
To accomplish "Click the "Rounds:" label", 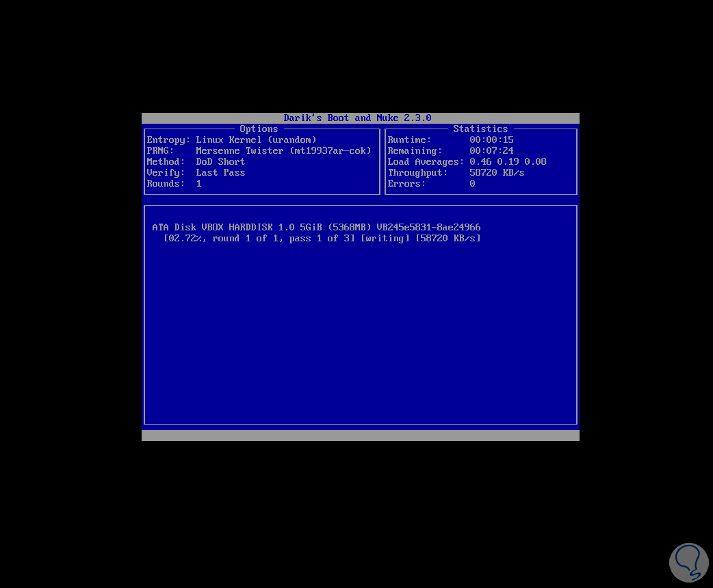I will click(x=166, y=184).
